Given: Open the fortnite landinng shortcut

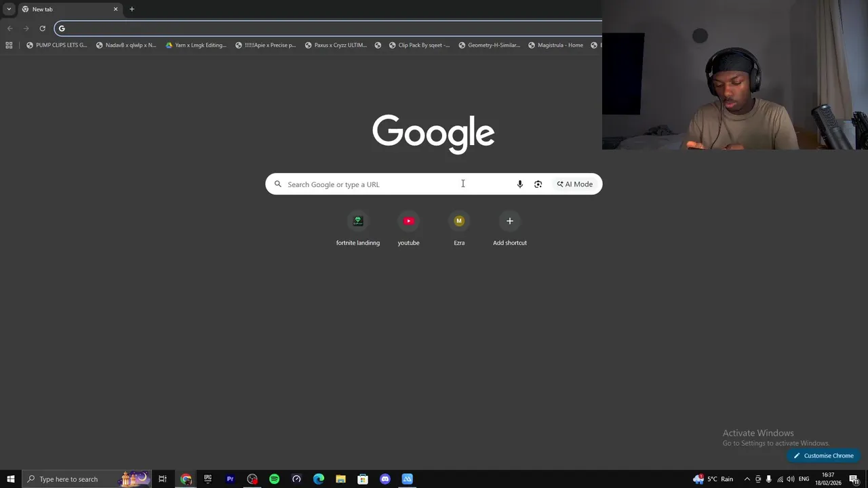Looking at the screenshot, I should (x=358, y=230).
